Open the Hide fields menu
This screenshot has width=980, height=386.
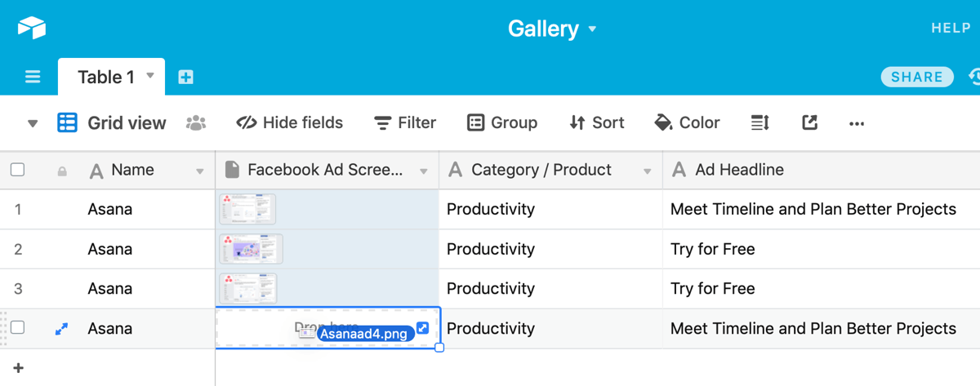click(290, 123)
